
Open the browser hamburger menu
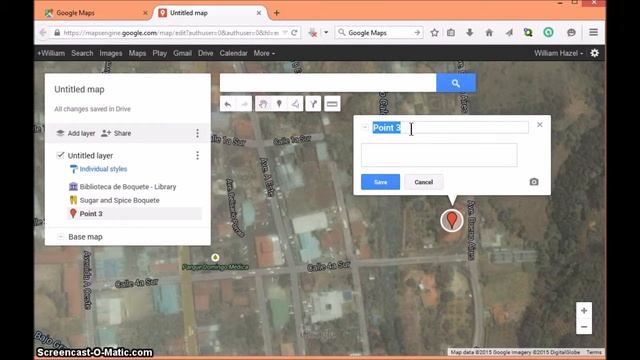(593, 33)
